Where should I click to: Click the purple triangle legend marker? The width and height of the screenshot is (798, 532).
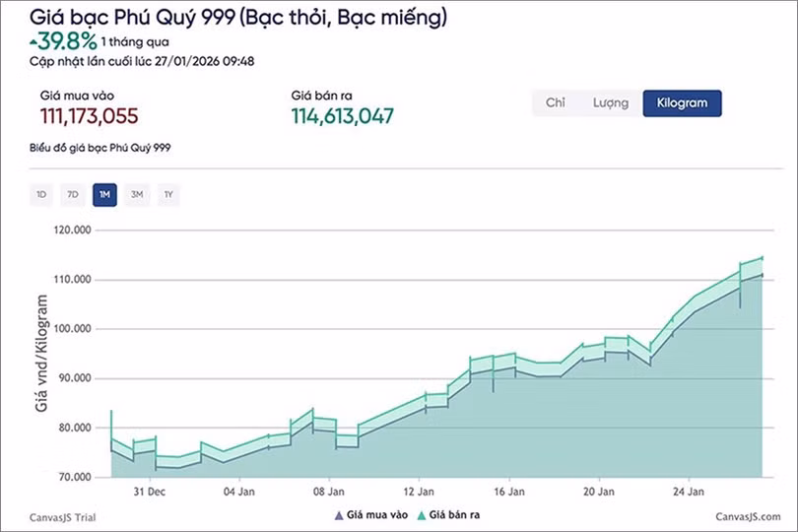coord(339,514)
